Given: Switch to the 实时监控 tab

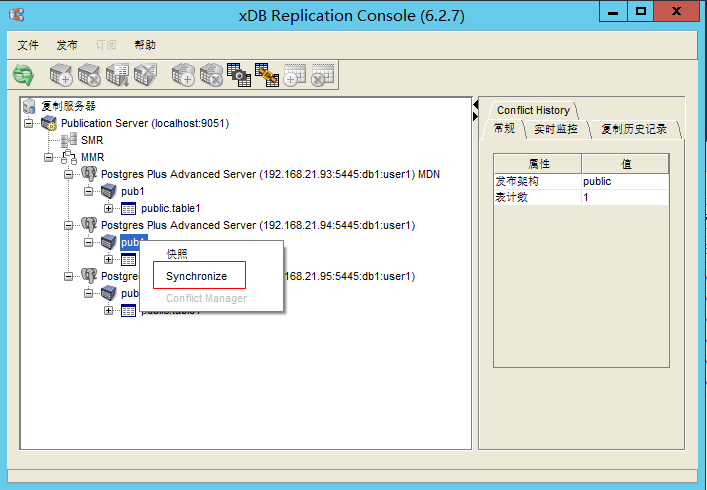Looking at the screenshot, I should 556,129.
